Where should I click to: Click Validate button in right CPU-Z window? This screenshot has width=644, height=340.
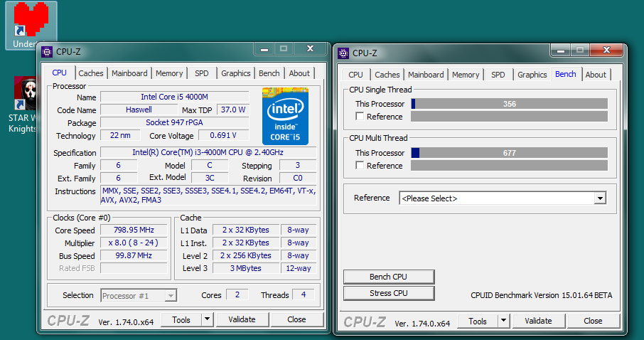539,321
